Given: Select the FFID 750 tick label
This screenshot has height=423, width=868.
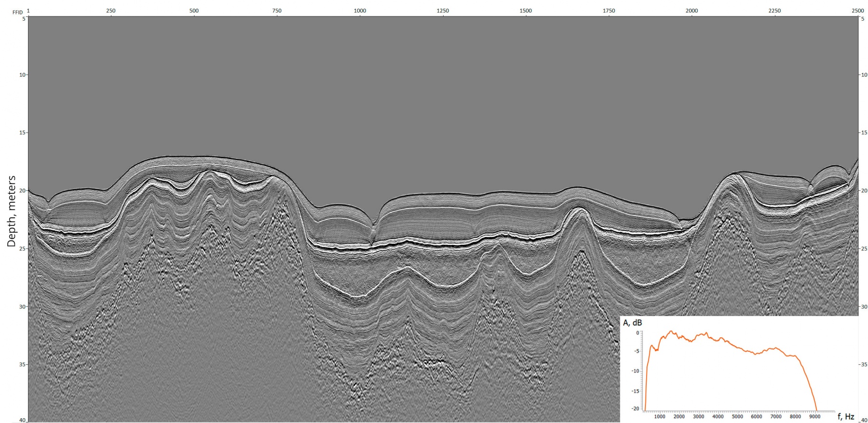Looking at the screenshot, I should [276, 11].
